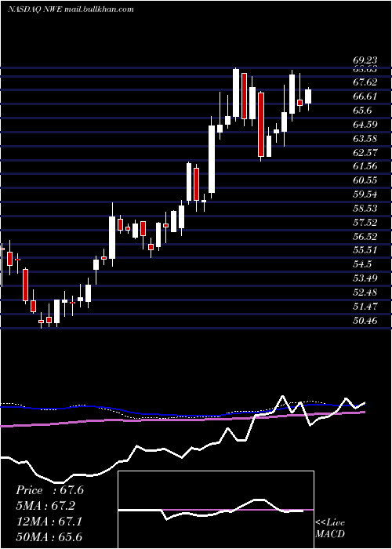Click the 57.52 price axis label
The width and height of the screenshot is (392, 549).
pos(365,222)
